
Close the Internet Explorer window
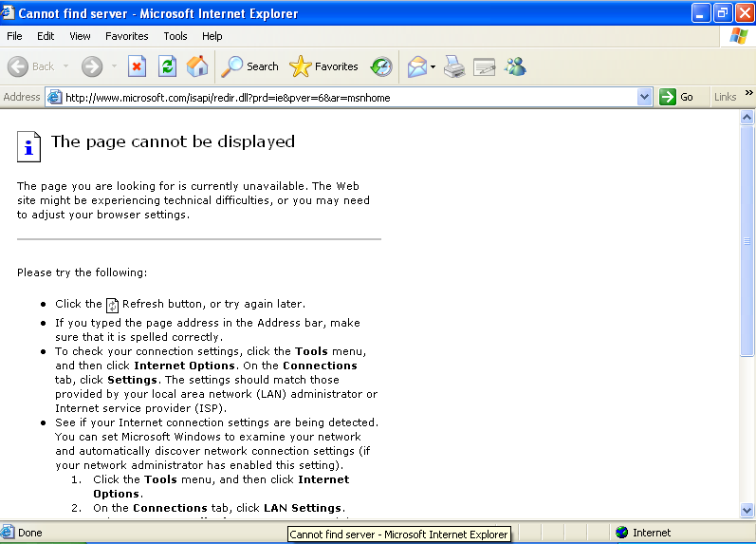tap(745, 13)
